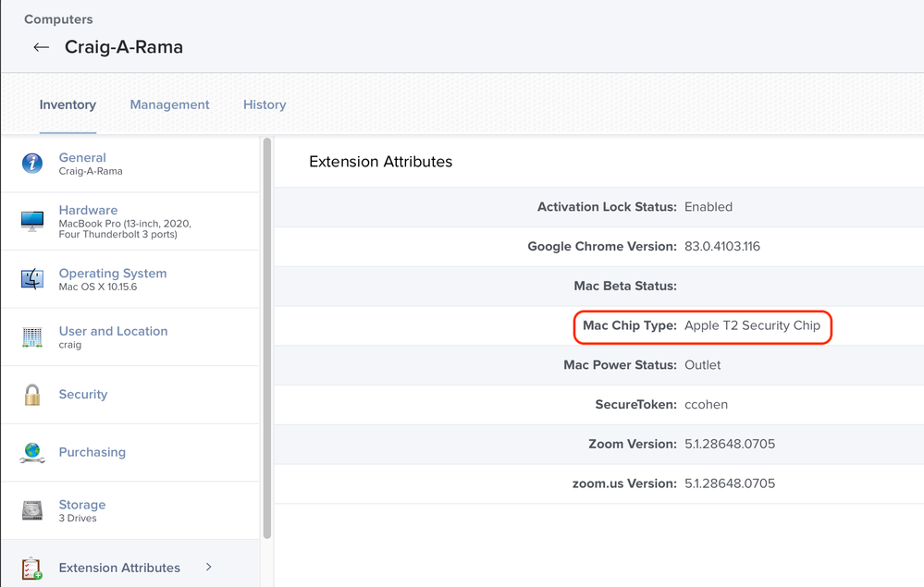Go back using the left arrow icon

pos(42,47)
